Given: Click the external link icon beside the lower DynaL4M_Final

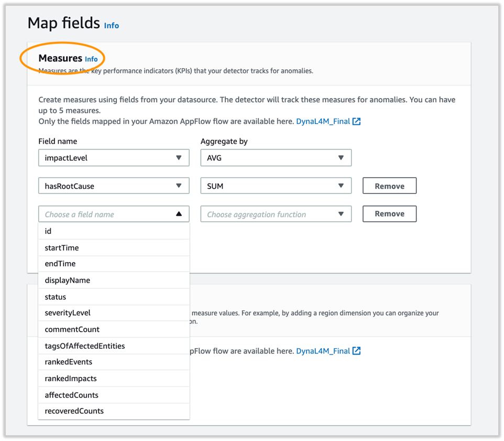Looking at the screenshot, I should (x=356, y=351).
